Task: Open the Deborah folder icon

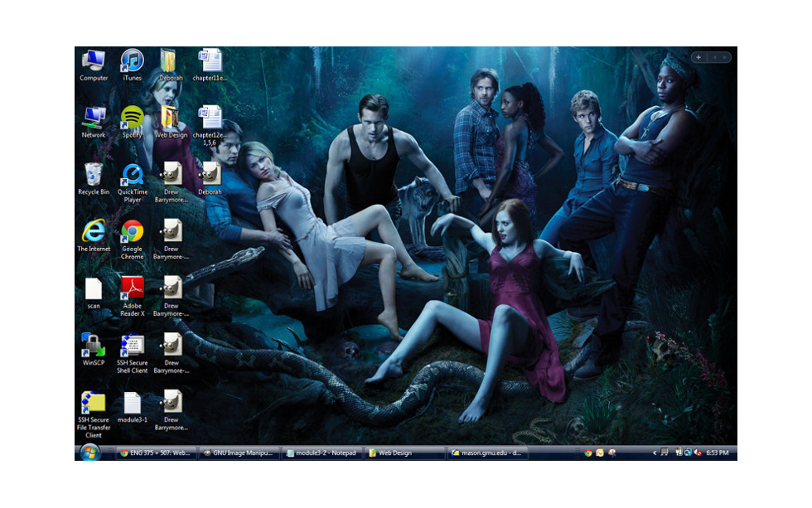Action: coord(171,65)
